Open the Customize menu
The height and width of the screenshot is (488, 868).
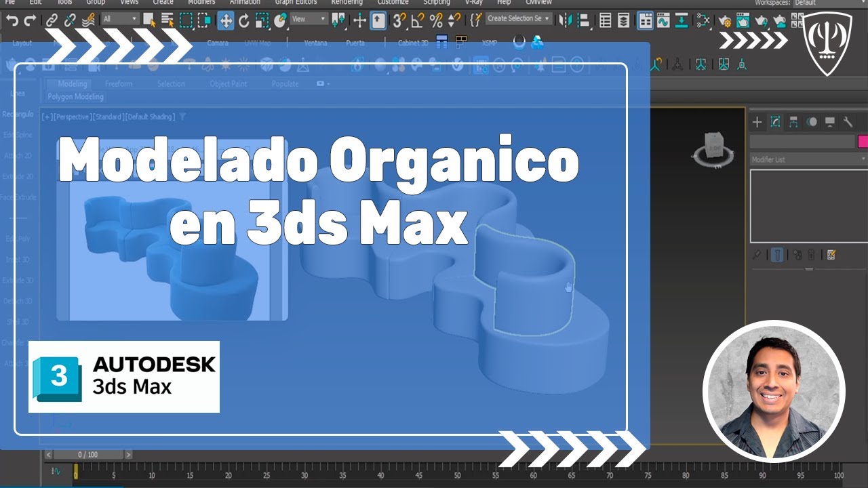click(393, 3)
